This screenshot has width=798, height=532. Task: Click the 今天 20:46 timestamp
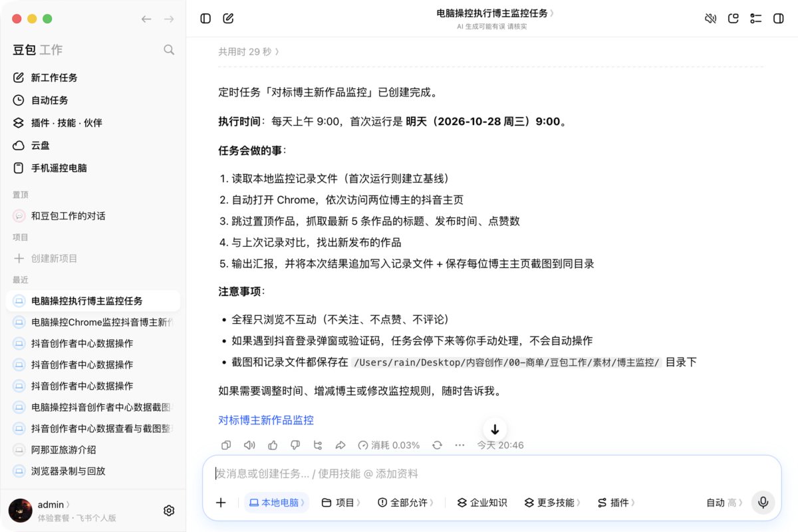point(500,445)
